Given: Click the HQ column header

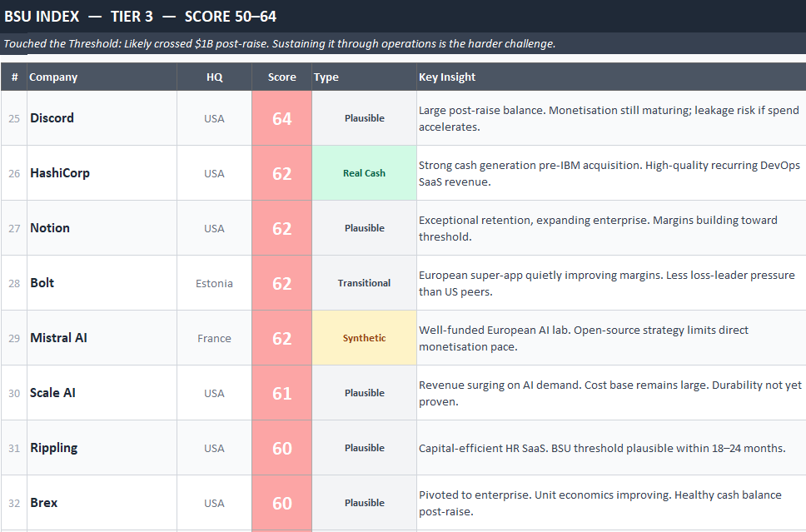Looking at the screenshot, I should 214,77.
